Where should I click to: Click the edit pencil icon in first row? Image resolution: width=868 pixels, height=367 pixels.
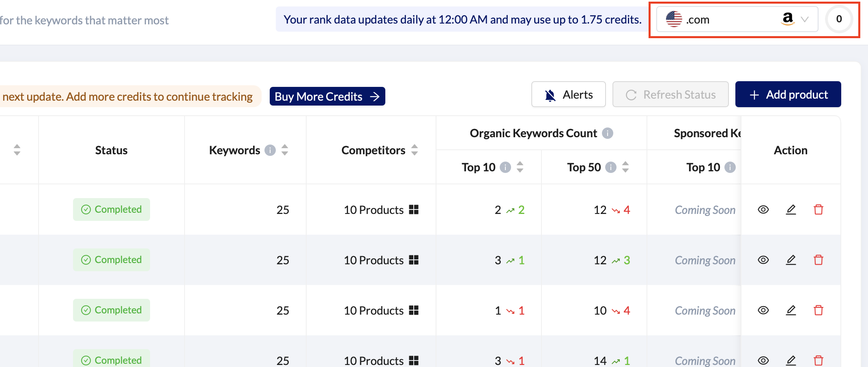pyautogui.click(x=791, y=209)
